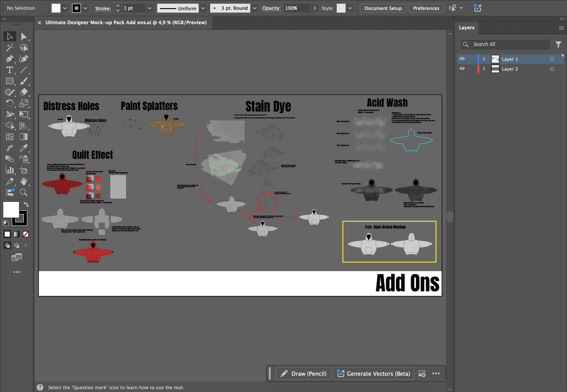The height and width of the screenshot is (392, 567).
Task: Click the white Fill color swatch
Action: [11, 209]
